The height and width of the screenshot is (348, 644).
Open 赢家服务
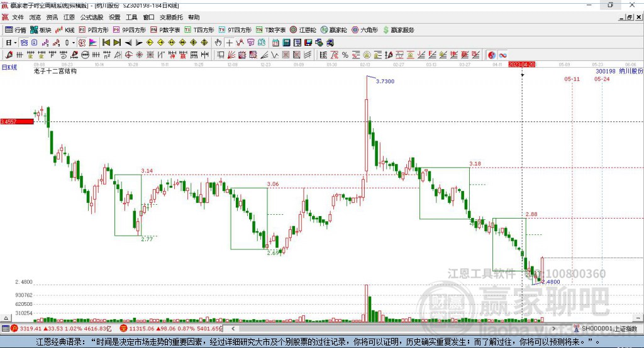pos(398,30)
